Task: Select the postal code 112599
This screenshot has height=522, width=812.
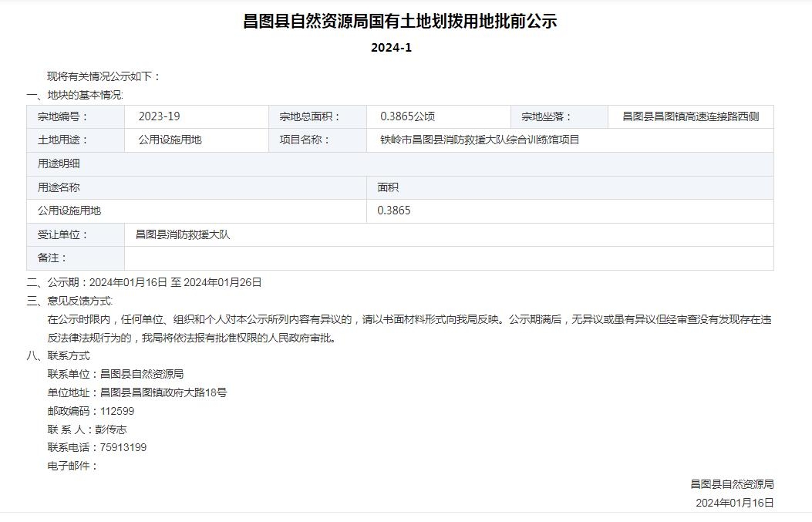Action: [x=117, y=411]
